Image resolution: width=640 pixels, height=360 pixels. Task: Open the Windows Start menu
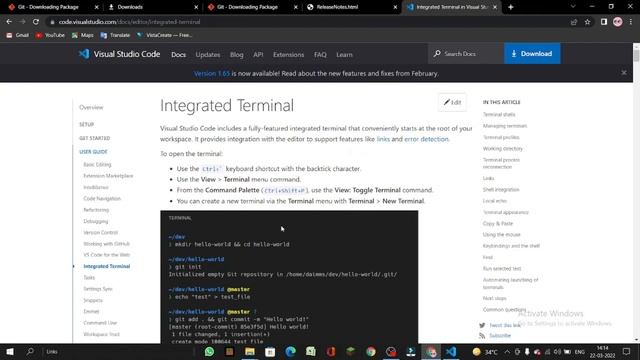(10, 351)
